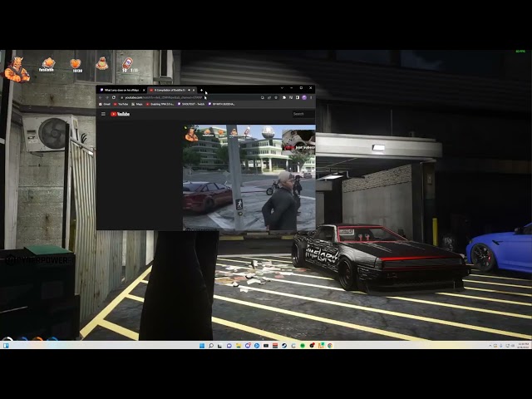Select the YouTube compilation video tab
The width and height of the screenshot is (532, 399).
pyautogui.click(x=170, y=91)
